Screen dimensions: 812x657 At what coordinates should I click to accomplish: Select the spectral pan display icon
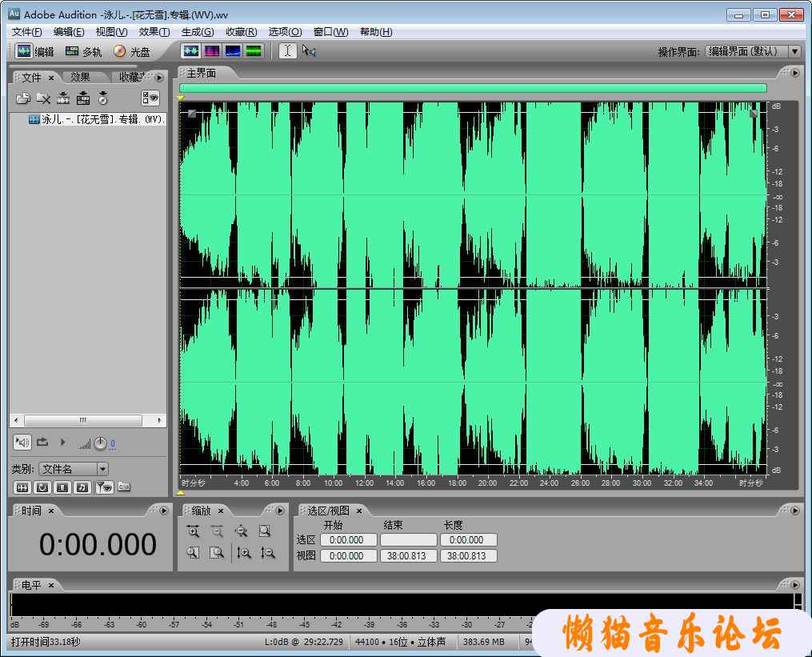(x=233, y=50)
